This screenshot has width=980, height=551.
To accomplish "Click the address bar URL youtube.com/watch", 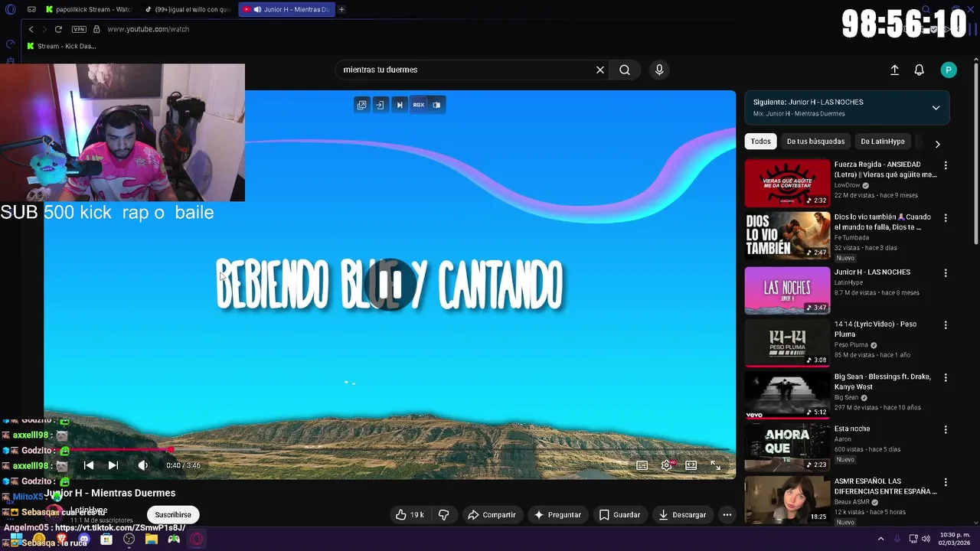I will click(x=148, y=29).
